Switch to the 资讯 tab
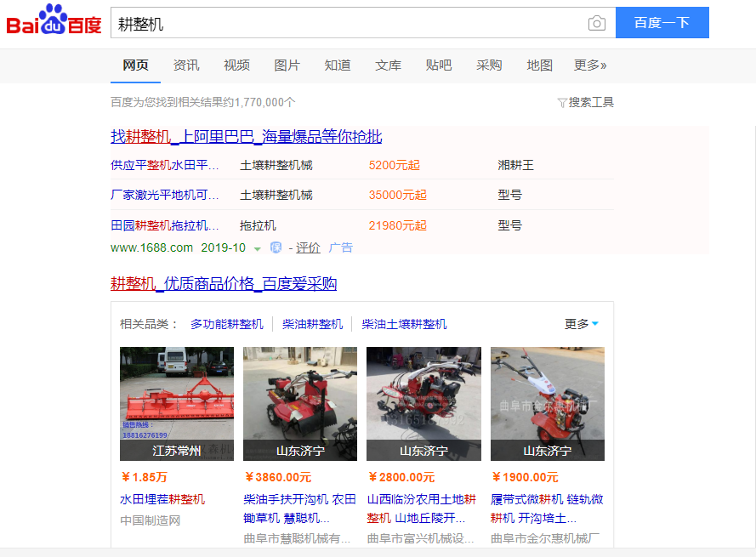The image size is (756, 557). (x=186, y=65)
